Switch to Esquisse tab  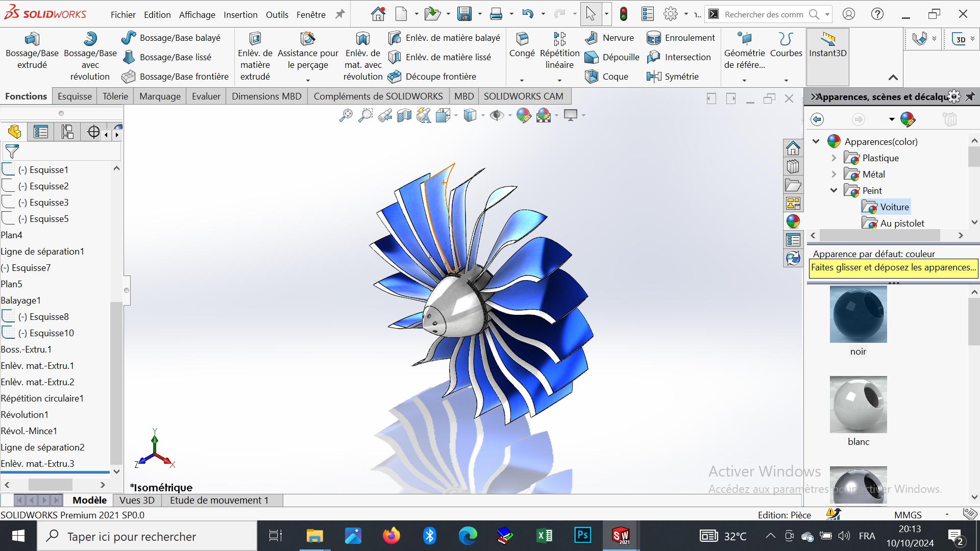75,96
